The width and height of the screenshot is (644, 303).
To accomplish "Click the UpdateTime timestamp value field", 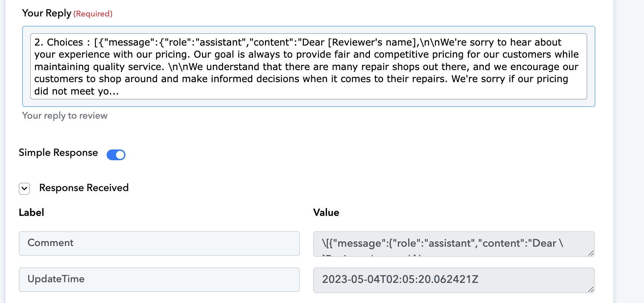I will click(454, 280).
